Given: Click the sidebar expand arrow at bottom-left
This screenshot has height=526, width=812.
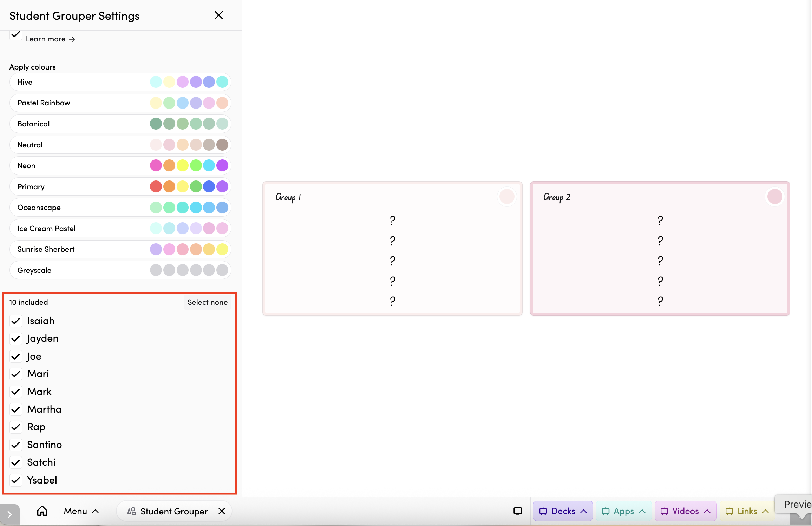Looking at the screenshot, I should point(9,514).
